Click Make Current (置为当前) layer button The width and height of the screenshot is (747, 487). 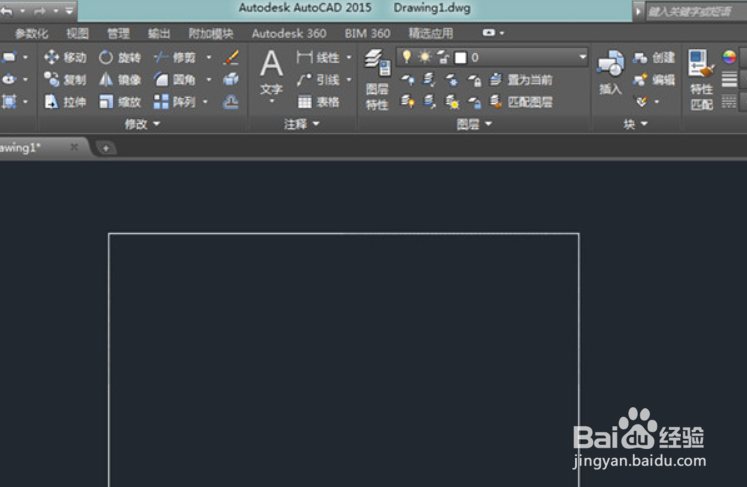(x=521, y=80)
